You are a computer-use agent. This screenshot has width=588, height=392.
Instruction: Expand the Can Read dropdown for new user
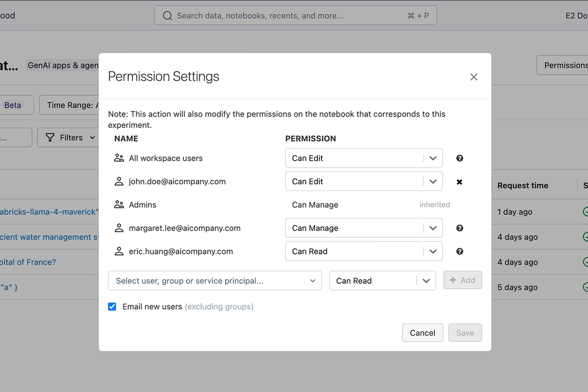(383, 281)
